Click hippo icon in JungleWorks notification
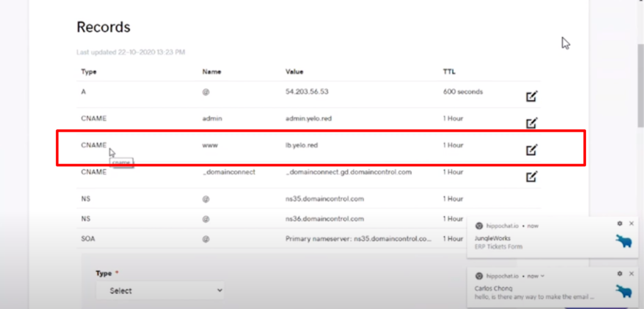The height and width of the screenshot is (309, 644). (624, 241)
